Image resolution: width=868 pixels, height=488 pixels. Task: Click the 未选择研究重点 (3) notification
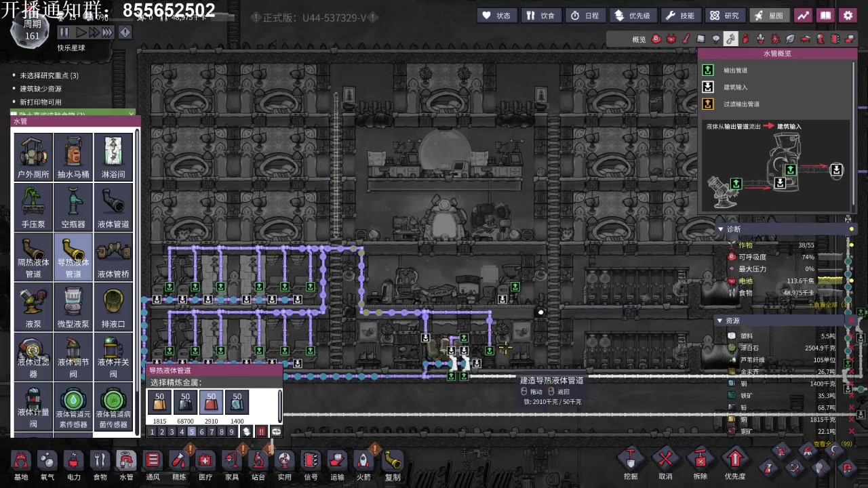pos(49,76)
